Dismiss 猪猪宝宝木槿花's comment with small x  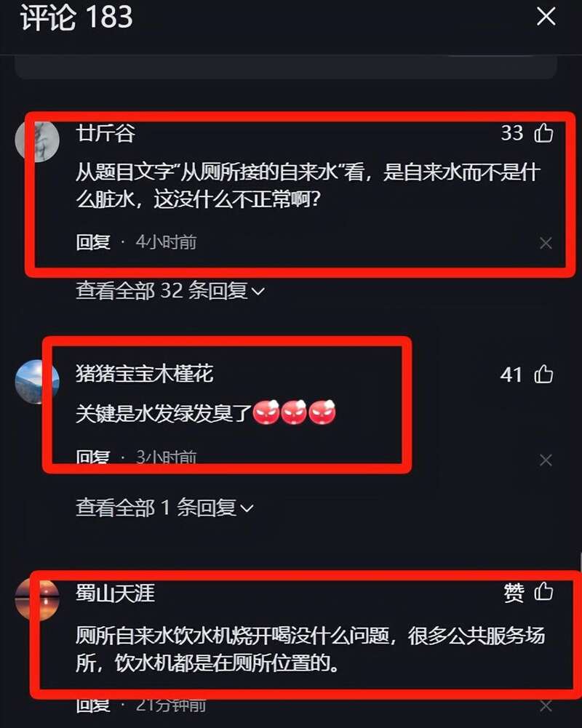546,460
